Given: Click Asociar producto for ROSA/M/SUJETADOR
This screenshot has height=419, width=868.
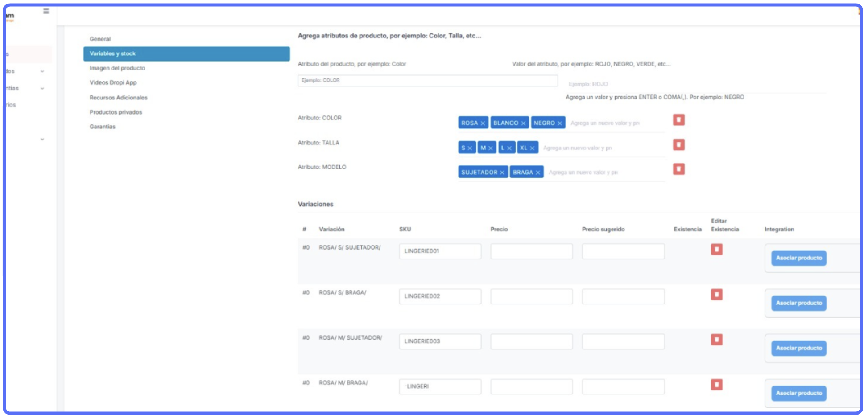Looking at the screenshot, I should coord(798,349).
